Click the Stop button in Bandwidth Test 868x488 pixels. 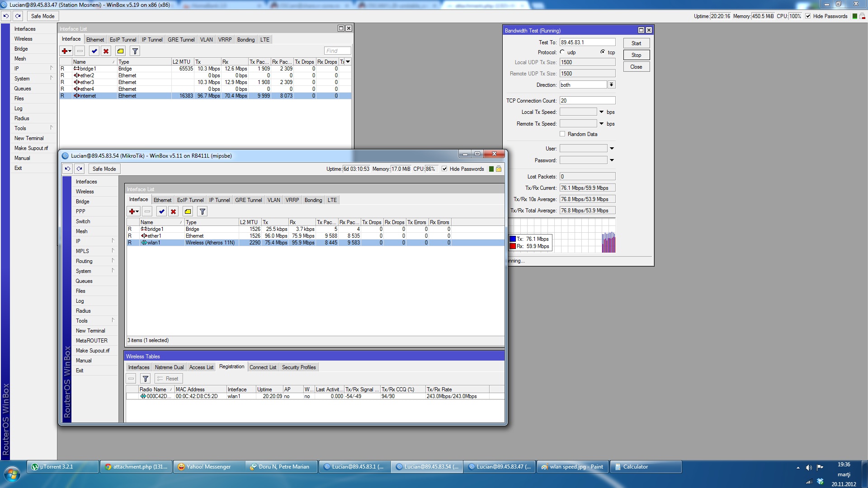(x=636, y=55)
